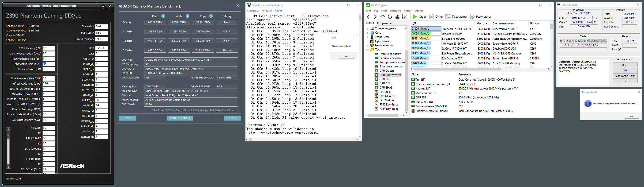The image size is (644, 187).
Task: Click the Refresh Cycle Time (tRFC) field
Action: click(49, 84)
